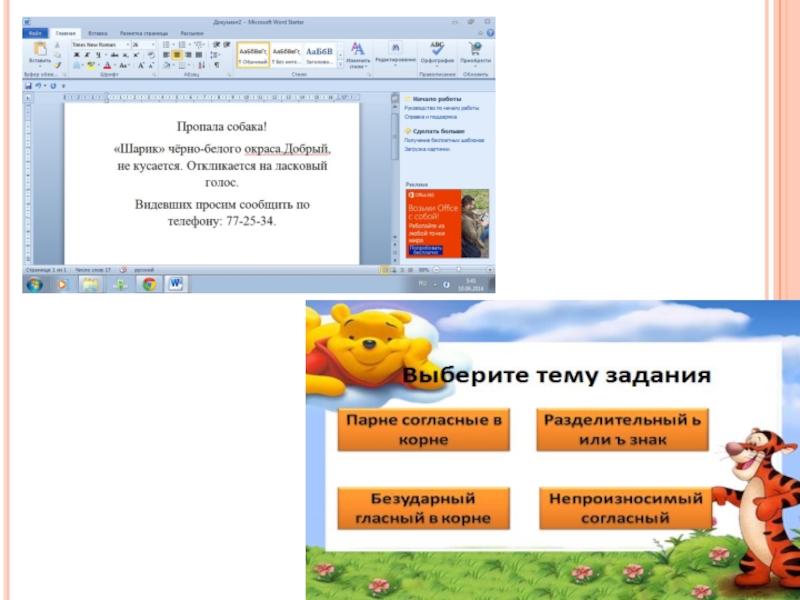Click the Парные согласные в корне button

click(x=423, y=430)
